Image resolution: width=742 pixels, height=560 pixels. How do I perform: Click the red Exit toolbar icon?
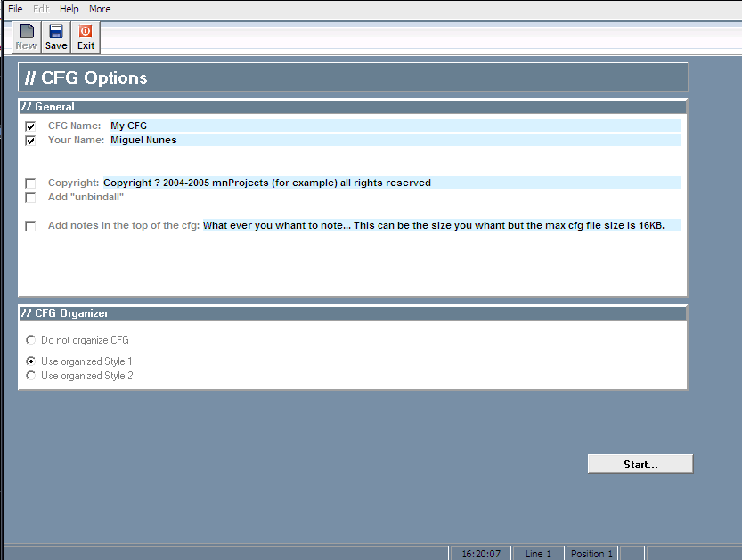click(x=86, y=37)
